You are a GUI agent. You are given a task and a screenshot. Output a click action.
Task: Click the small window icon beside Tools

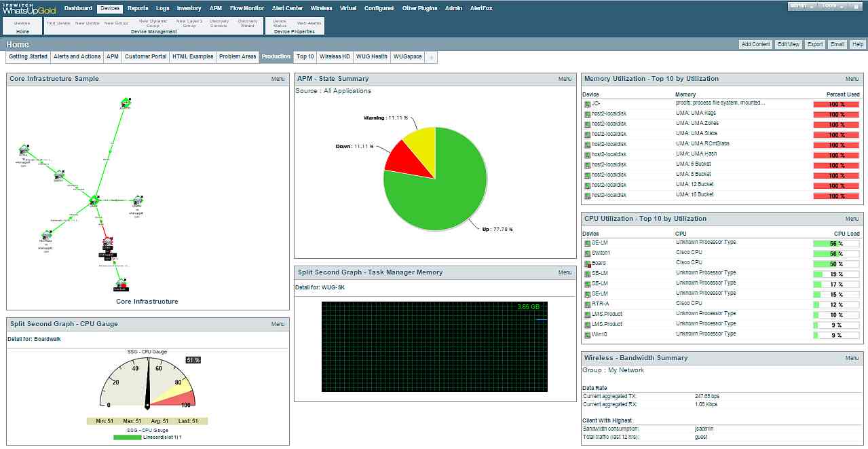tap(856, 6)
